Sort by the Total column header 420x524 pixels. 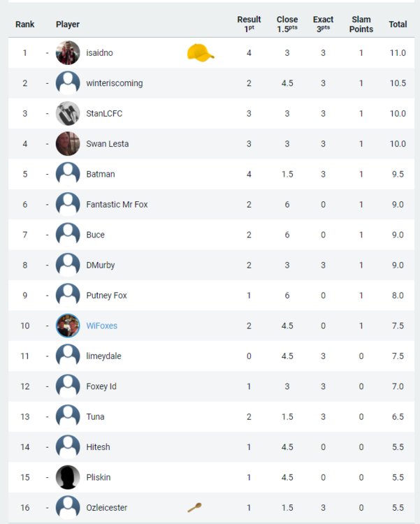(x=398, y=24)
